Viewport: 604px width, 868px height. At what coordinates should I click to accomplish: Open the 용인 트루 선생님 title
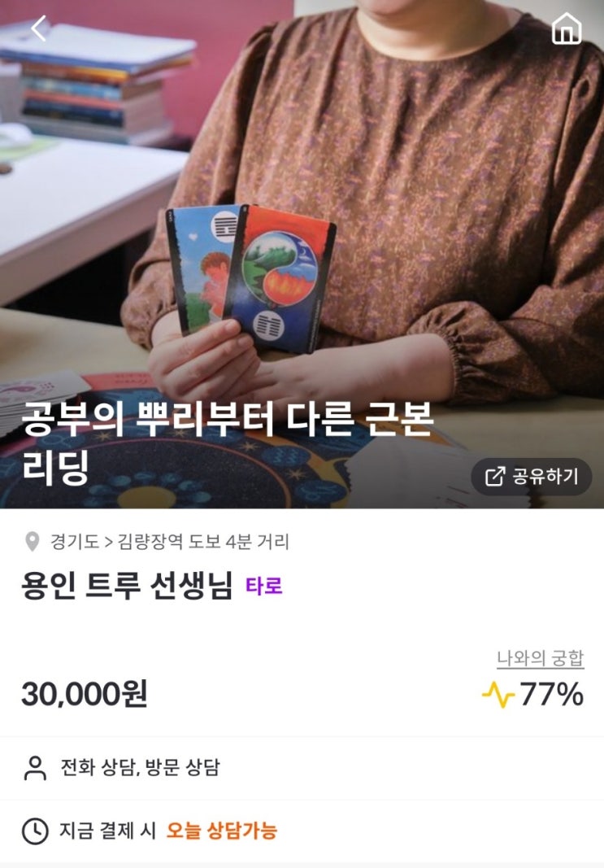click(x=127, y=586)
